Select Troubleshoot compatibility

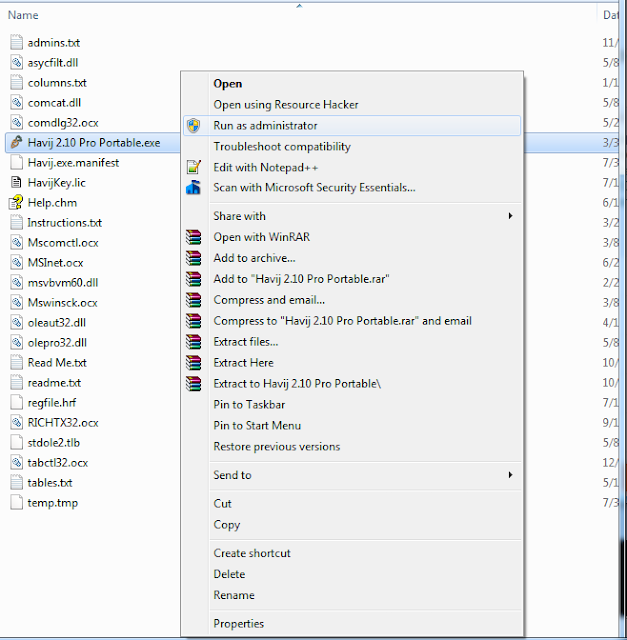click(x=352, y=147)
